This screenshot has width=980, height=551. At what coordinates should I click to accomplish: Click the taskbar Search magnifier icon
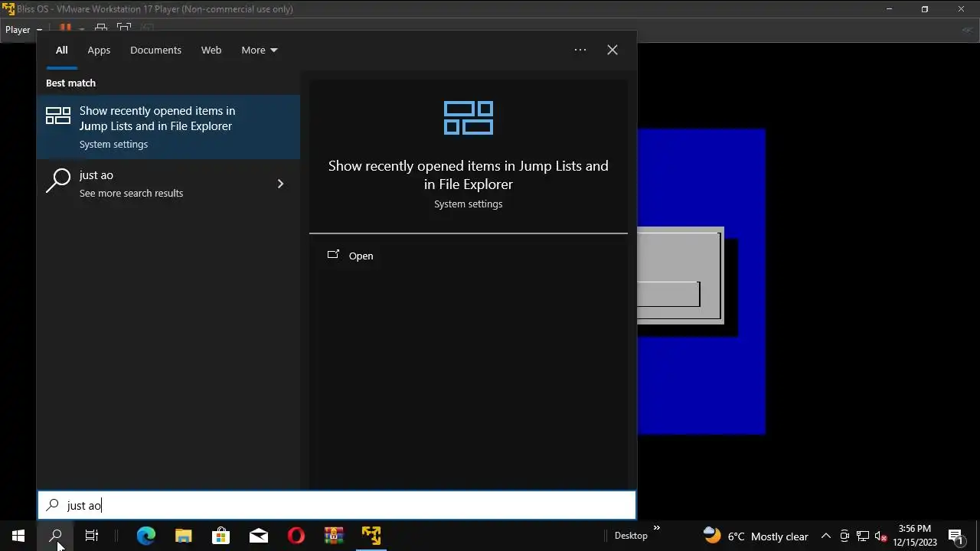(x=55, y=536)
